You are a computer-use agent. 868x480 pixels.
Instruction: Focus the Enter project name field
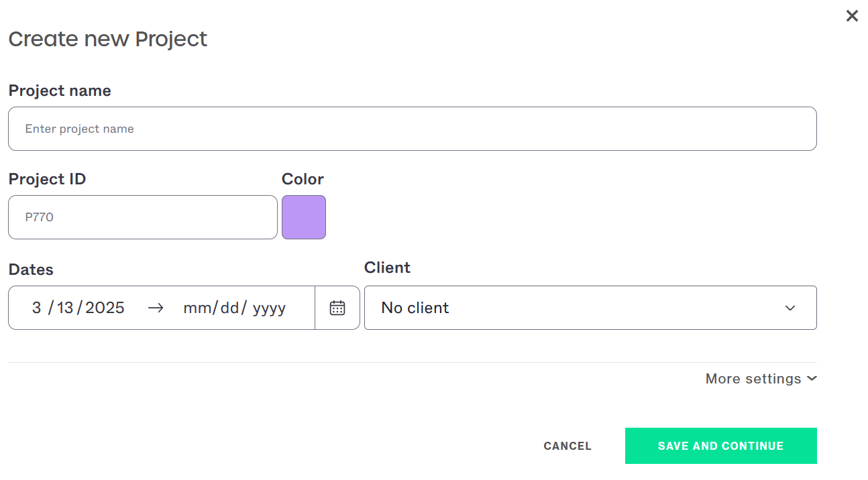coord(413,129)
